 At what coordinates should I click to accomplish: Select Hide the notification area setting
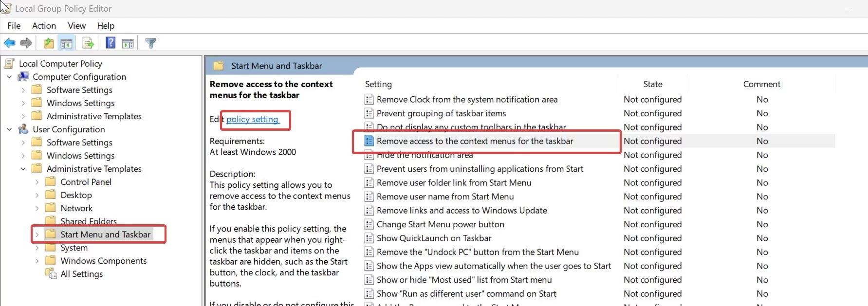click(425, 155)
